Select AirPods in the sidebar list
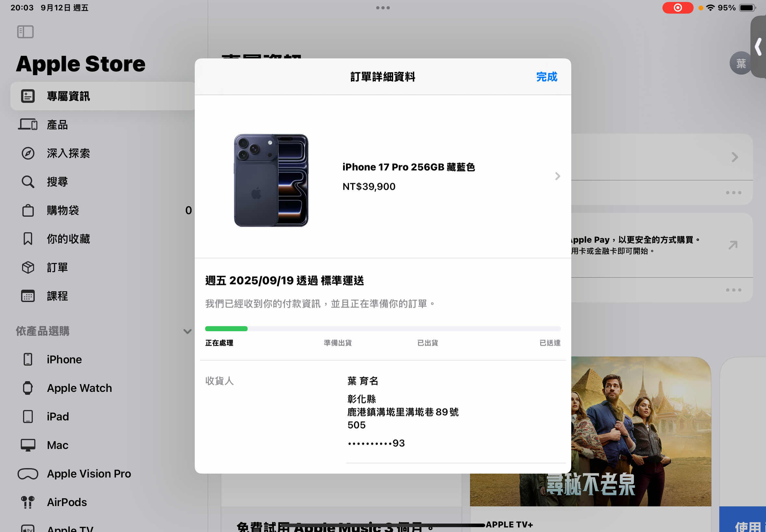This screenshot has height=532, width=766. click(x=67, y=502)
